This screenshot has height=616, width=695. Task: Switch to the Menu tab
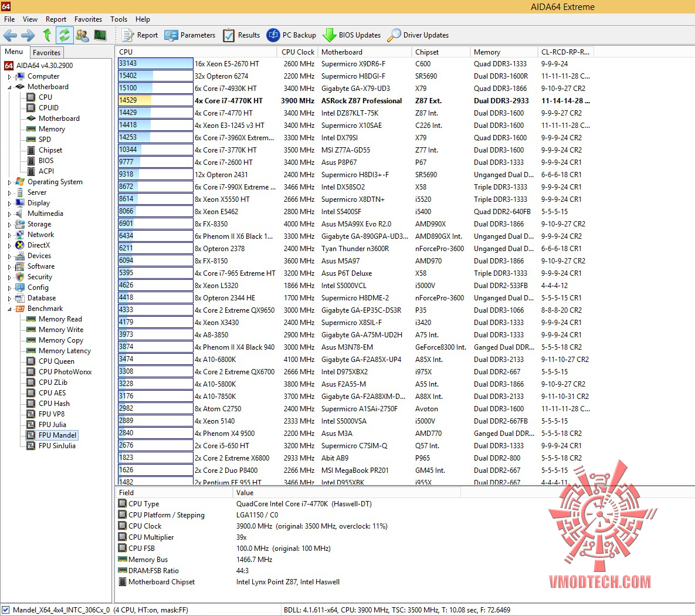[x=13, y=52]
